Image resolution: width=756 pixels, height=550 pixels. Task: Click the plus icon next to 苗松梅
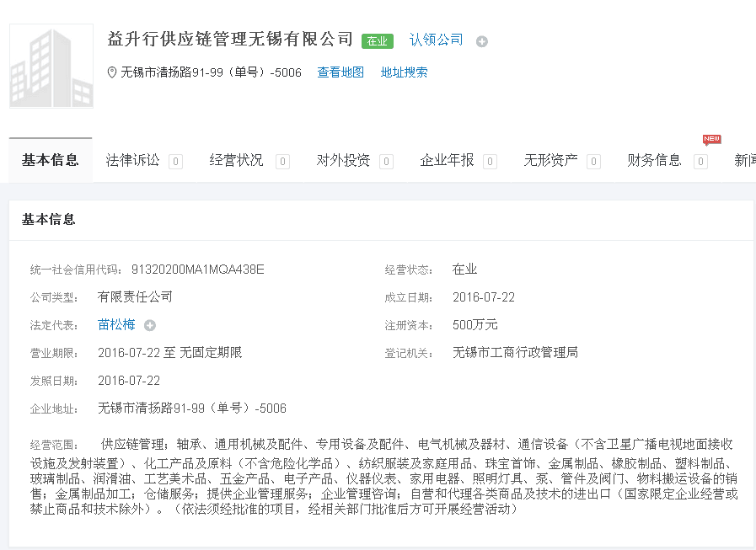[x=149, y=325]
